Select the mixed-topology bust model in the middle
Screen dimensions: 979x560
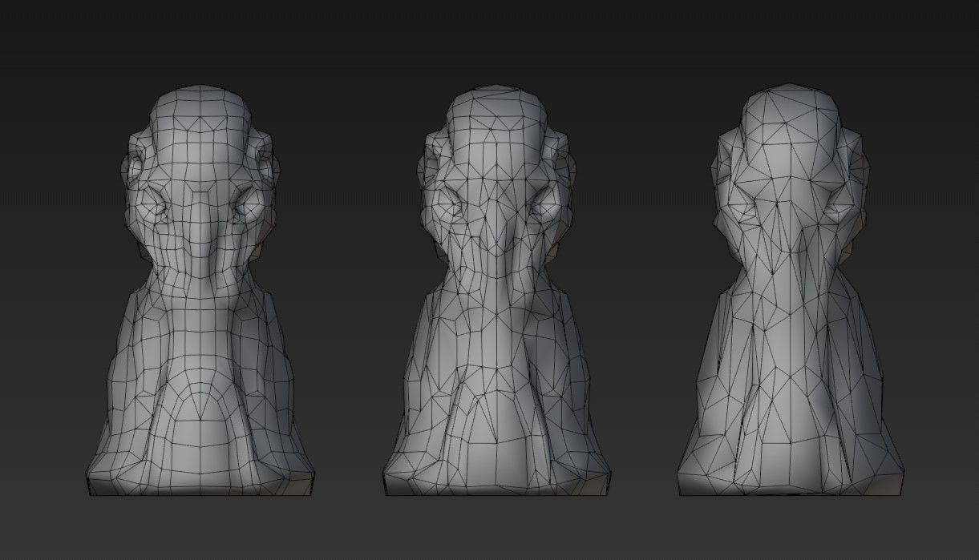(496, 290)
